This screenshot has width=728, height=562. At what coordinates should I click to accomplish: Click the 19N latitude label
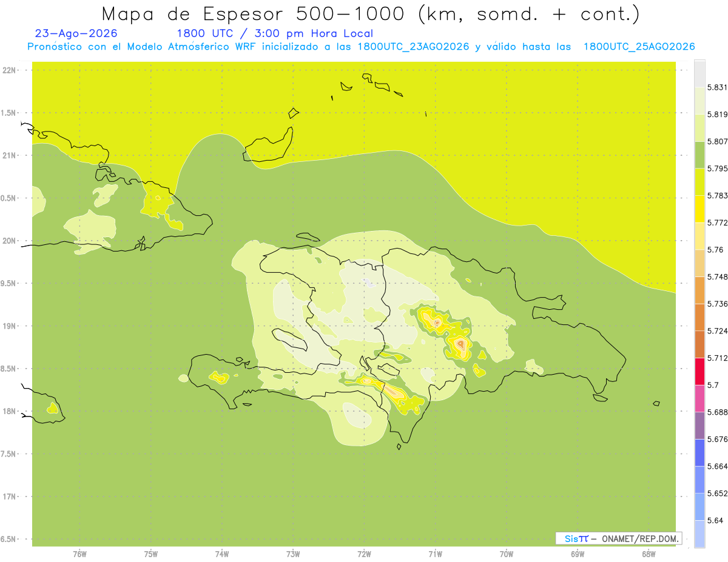click(x=9, y=326)
